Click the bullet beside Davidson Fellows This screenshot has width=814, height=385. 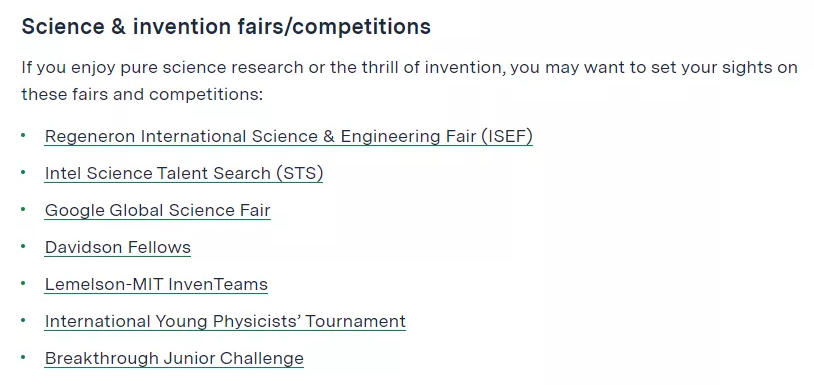point(23,246)
